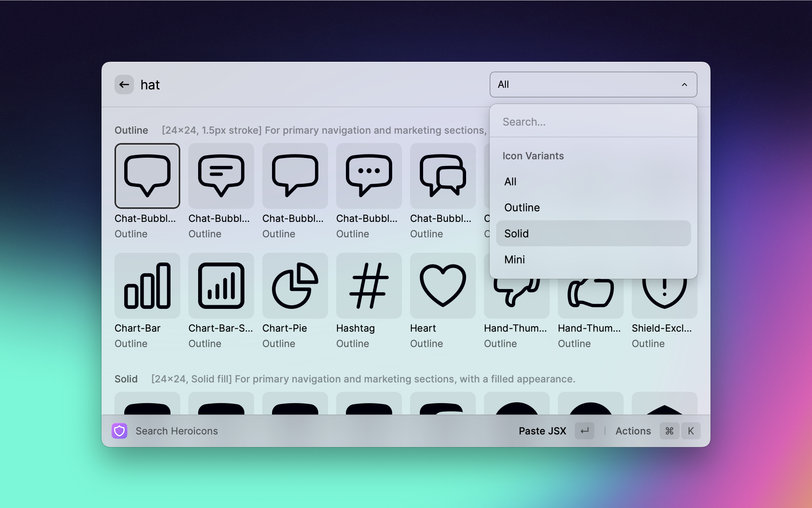
Task: Open the Actions menu
Action: click(633, 431)
